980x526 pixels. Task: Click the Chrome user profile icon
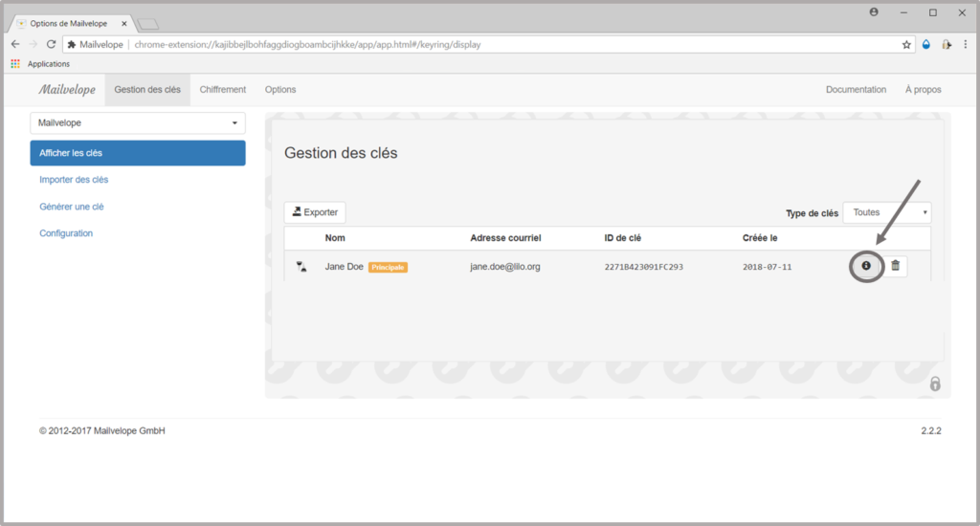pos(874,12)
